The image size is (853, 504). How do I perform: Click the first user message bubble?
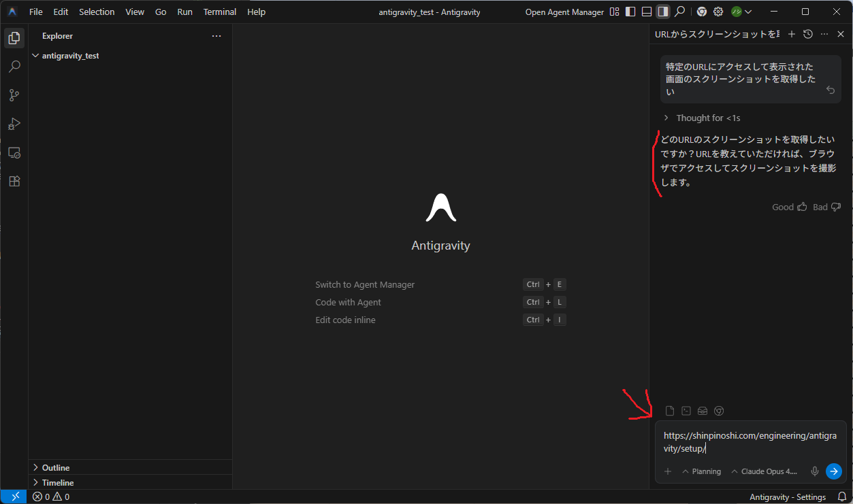pos(751,80)
